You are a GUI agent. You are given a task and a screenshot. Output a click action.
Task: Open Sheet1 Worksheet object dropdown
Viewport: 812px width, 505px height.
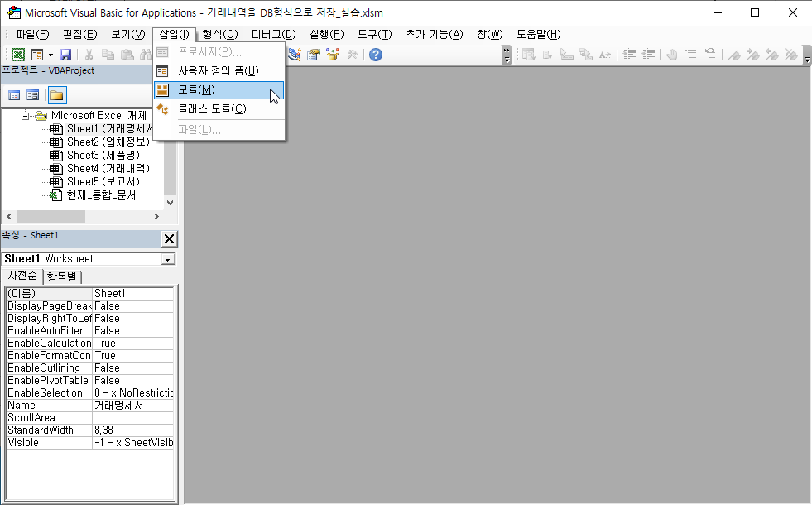click(168, 259)
